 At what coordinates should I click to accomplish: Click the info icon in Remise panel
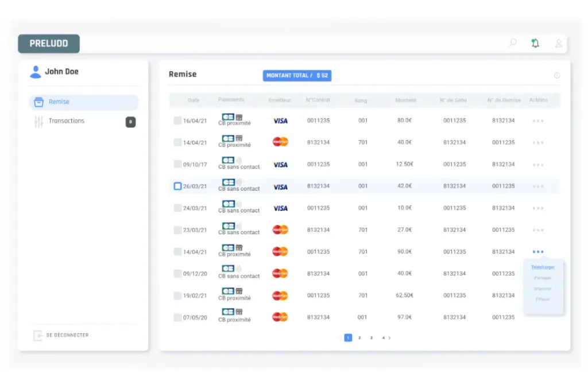point(556,76)
